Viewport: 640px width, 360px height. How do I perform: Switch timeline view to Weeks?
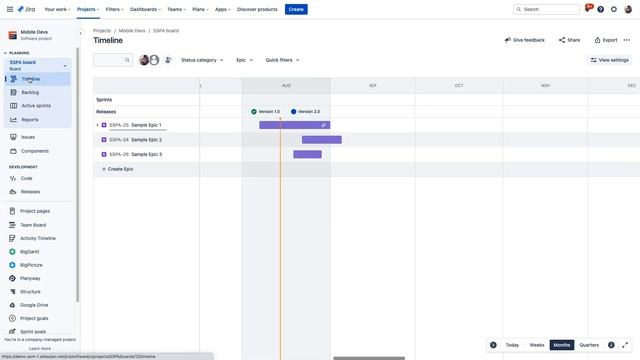pyautogui.click(x=537, y=345)
